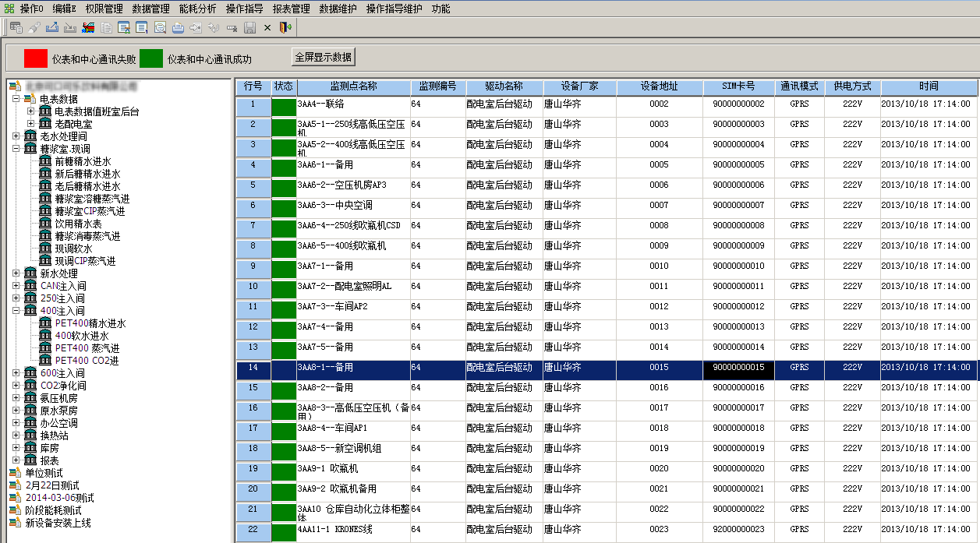Viewport: 980px width, 543px height.
Task: Click the X delete icon on the toolbar
Action: [x=268, y=28]
